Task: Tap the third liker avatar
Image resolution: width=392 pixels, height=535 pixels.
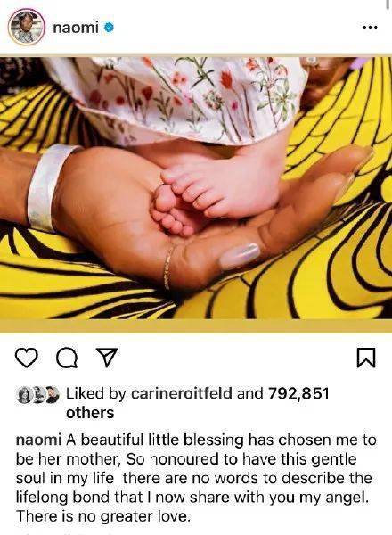Action: click(x=53, y=395)
